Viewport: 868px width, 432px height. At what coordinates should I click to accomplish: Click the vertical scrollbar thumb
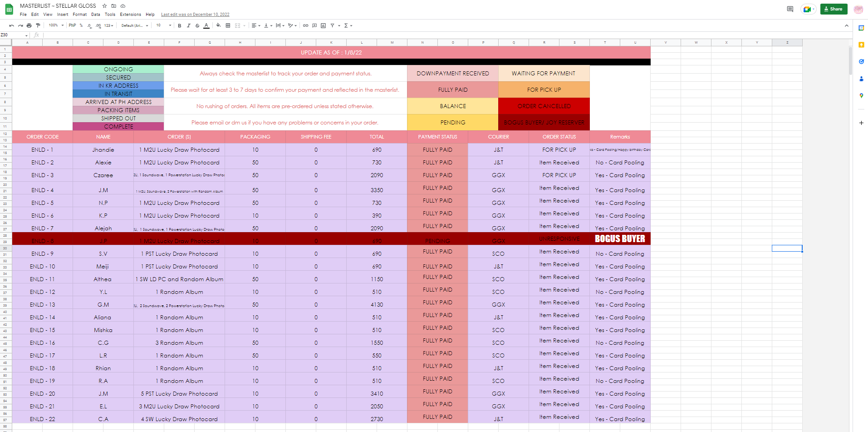(x=850, y=60)
